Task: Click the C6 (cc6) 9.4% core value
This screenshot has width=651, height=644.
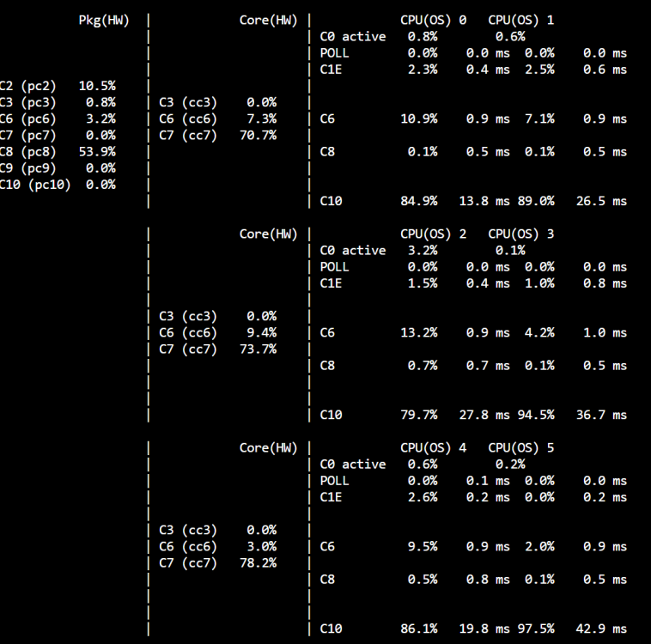Action: pos(262,332)
